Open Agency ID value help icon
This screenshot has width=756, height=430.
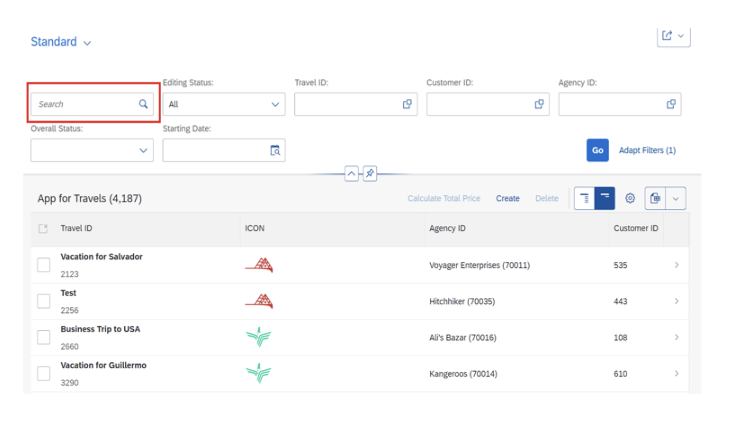[671, 104]
